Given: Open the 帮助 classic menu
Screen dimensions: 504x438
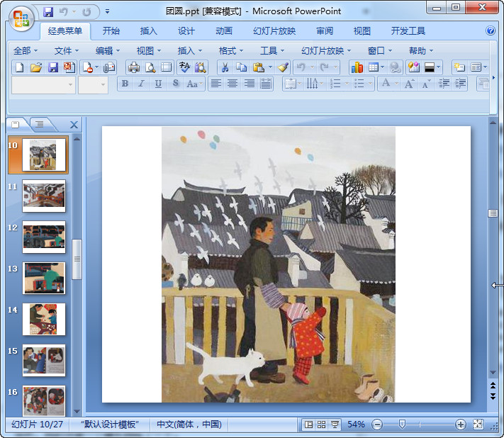Looking at the screenshot, I should (x=421, y=50).
